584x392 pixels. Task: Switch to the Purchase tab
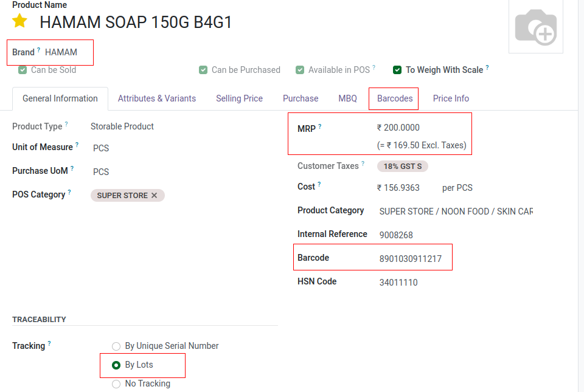coord(301,98)
